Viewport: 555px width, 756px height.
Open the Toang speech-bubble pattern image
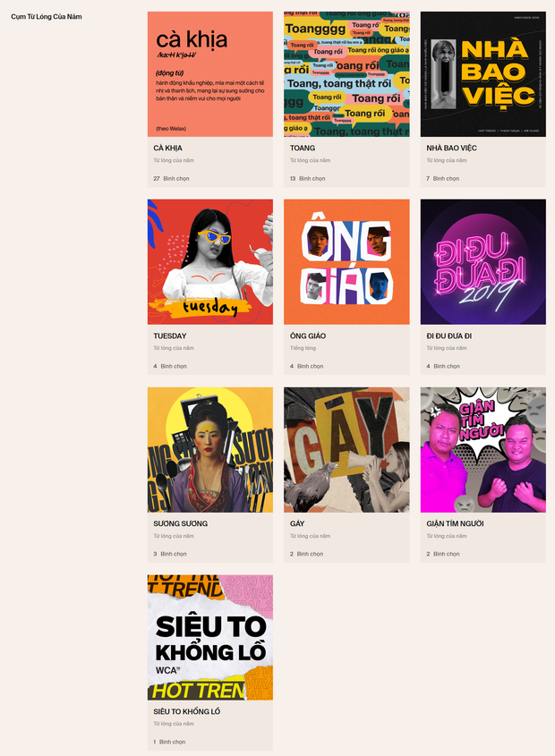346,74
